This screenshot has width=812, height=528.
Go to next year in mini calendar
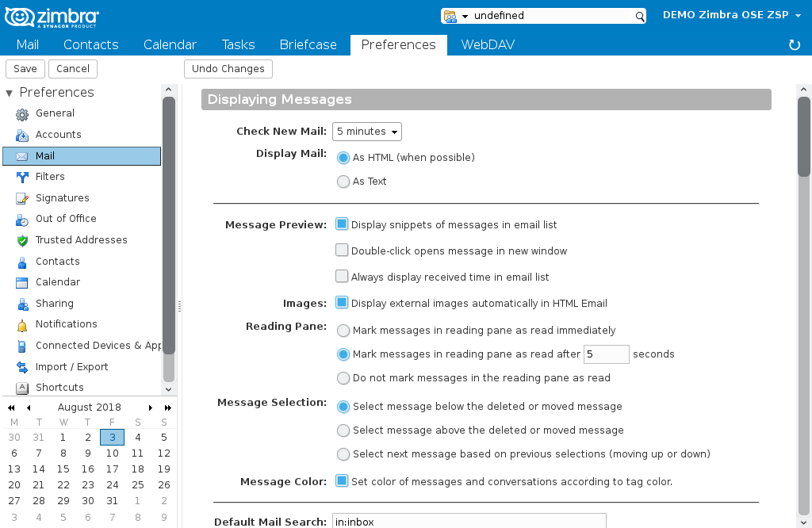(168, 408)
